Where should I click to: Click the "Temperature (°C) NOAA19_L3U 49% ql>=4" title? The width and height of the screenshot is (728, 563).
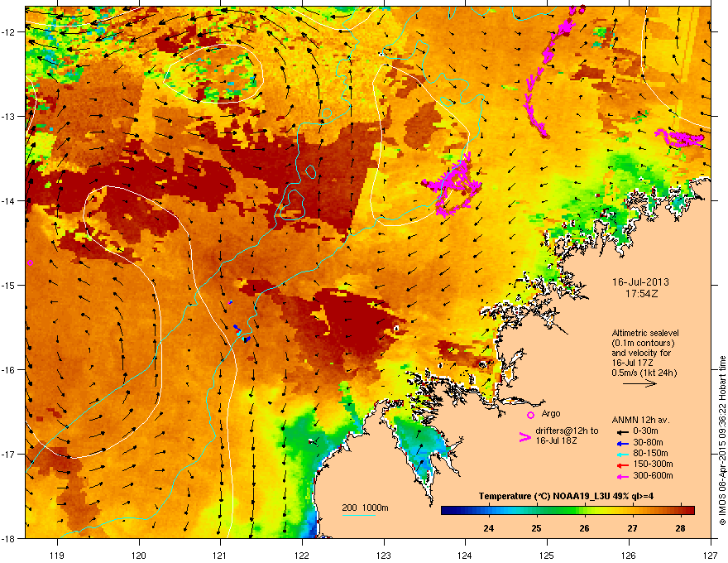point(566,496)
